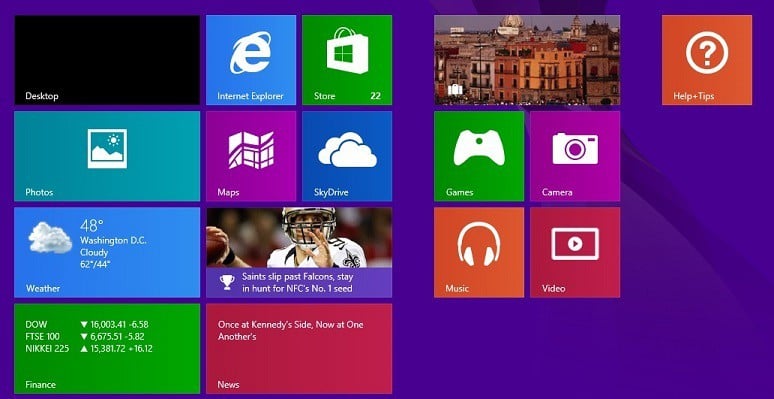This screenshot has height=399, width=774.
Task: Click the 62°/44° high-low forecast
Action: point(95,265)
